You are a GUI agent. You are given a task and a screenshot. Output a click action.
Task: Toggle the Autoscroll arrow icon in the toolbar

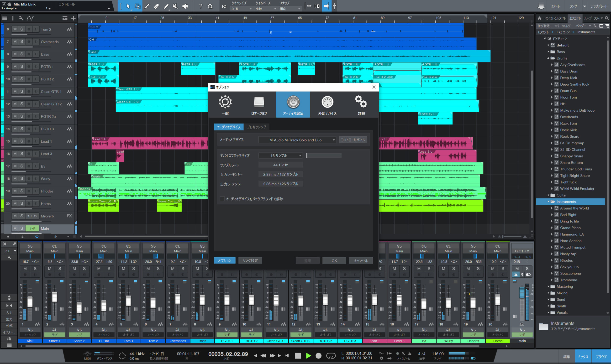click(326, 6)
